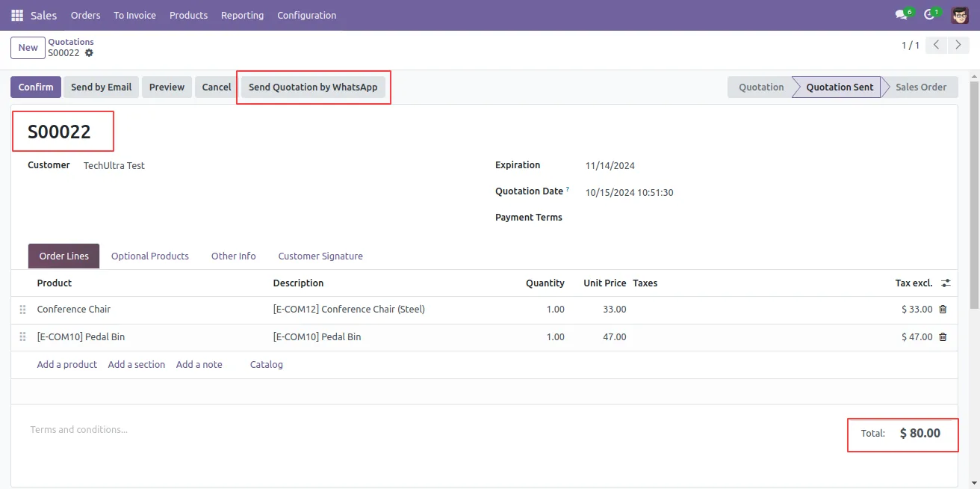Click the Preview button
Image resolution: width=980 pixels, height=489 pixels.
coord(167,87)
